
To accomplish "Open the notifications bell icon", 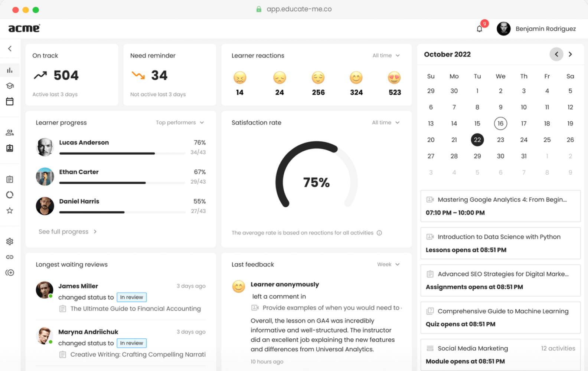I will (479, 29).
